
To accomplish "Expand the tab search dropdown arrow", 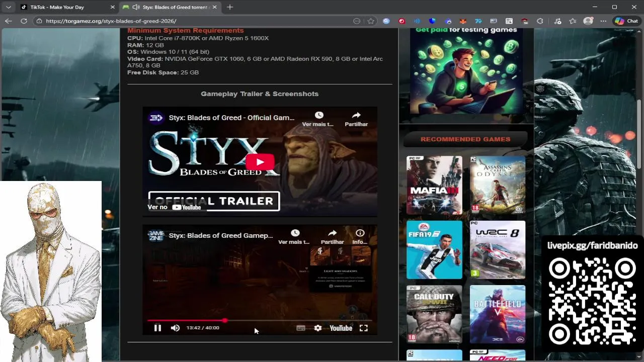I will pyautogui.click(x=8, y=7).
